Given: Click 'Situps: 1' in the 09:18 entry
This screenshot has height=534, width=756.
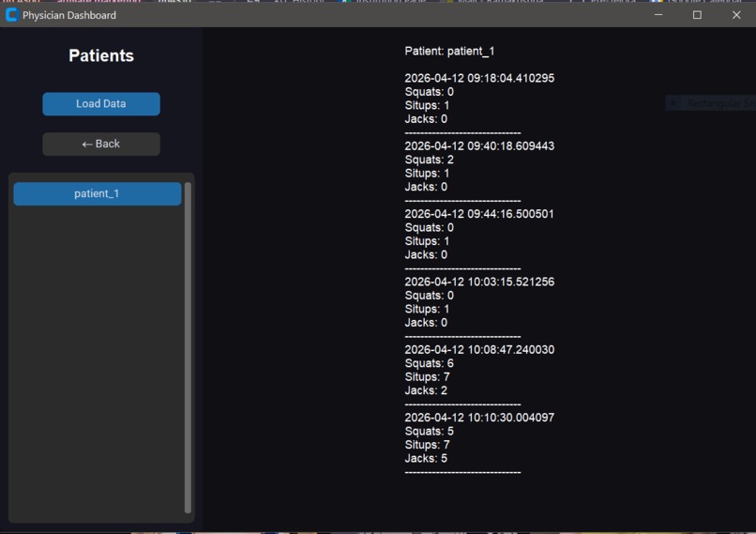Looking at the screenshot, I should pyautogui.click(x=427, y=105).
